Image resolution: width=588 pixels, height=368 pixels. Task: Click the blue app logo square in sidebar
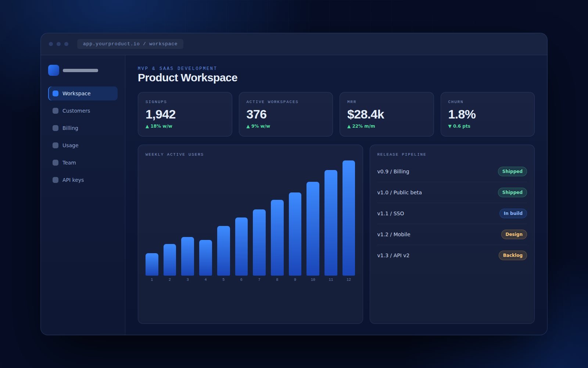pyautogui.click(x=54, y=70)
